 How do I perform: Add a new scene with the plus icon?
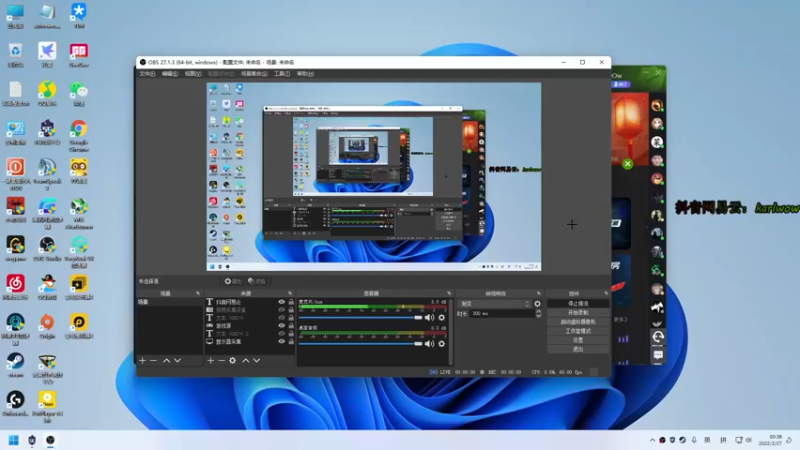tap(142, 360)
